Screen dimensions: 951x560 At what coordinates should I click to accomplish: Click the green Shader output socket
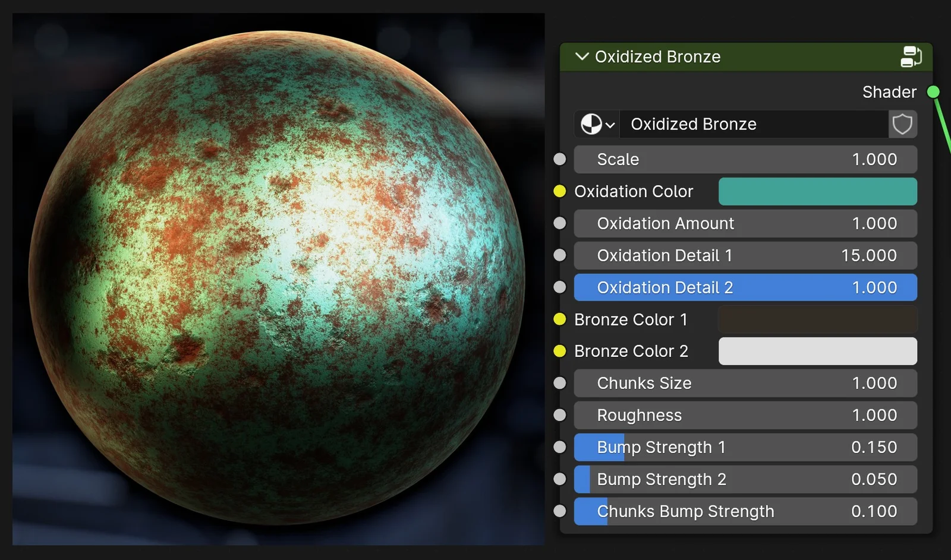pos(934,92)
